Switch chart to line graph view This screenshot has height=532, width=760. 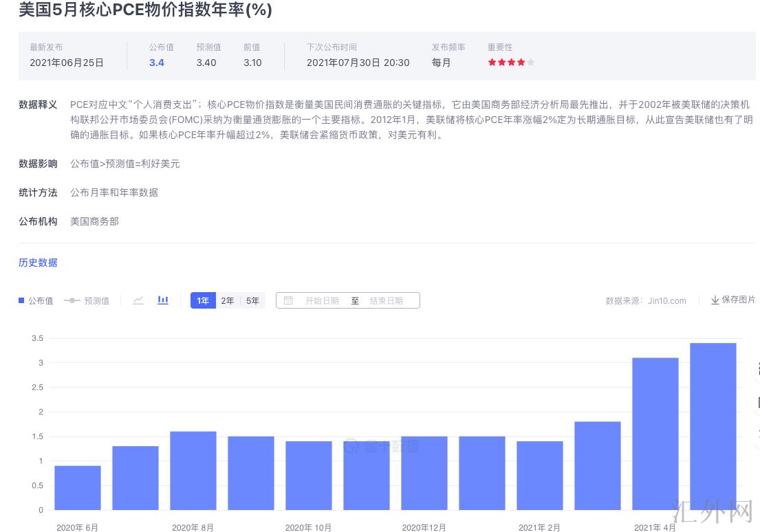coord(138,300)
